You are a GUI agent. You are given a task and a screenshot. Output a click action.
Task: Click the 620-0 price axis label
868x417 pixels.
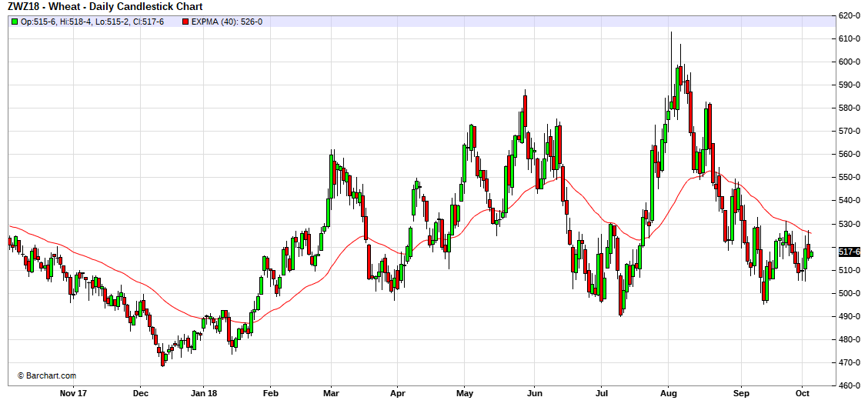point(850,15)
